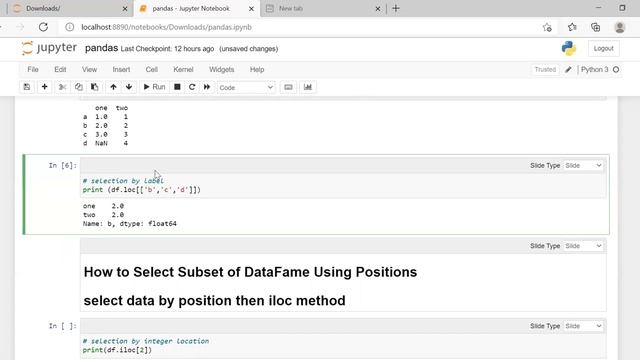Click the kernel idle circle indicator
The image size is (640, 360).
pos(616,69)
